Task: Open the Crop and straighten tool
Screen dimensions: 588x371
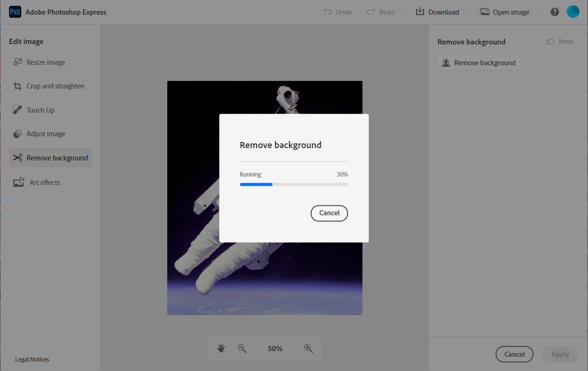Action: (x=53, y=86)
